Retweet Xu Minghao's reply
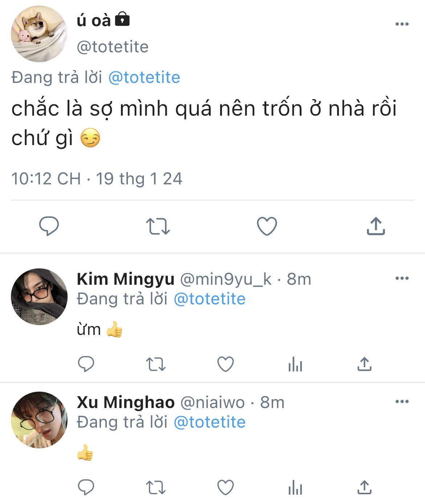Image resolution: width=425 pixels, height=504 pixels. tap(155, 487)
